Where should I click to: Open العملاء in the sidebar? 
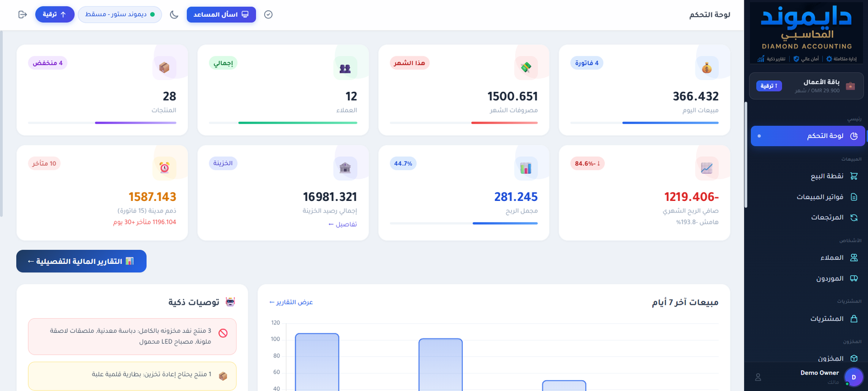tap(807, 257)
